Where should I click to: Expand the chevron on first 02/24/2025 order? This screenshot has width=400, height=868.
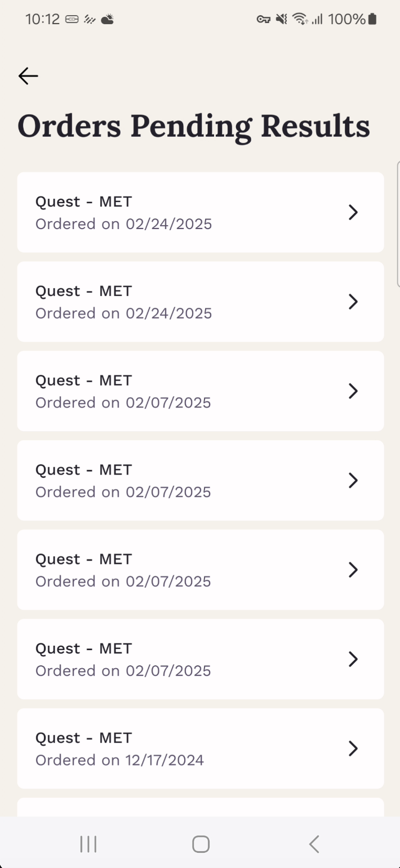click(x=353, y=212)
